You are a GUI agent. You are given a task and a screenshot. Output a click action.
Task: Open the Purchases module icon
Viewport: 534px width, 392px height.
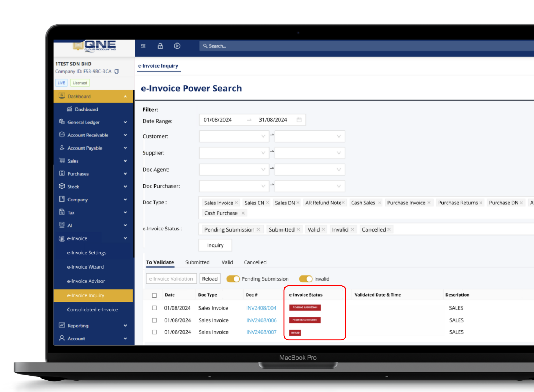click(x=62, y=173)
